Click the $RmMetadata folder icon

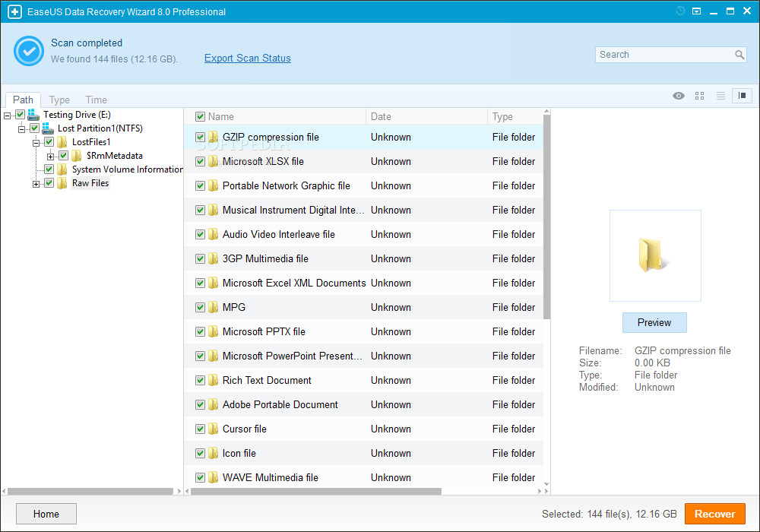[76, 156]
